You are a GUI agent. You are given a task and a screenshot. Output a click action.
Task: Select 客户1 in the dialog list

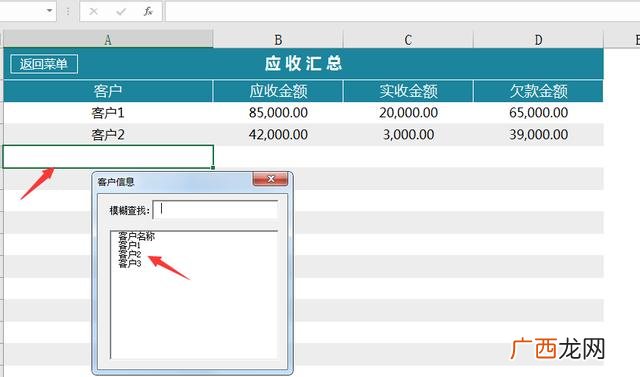click(129, 245)
